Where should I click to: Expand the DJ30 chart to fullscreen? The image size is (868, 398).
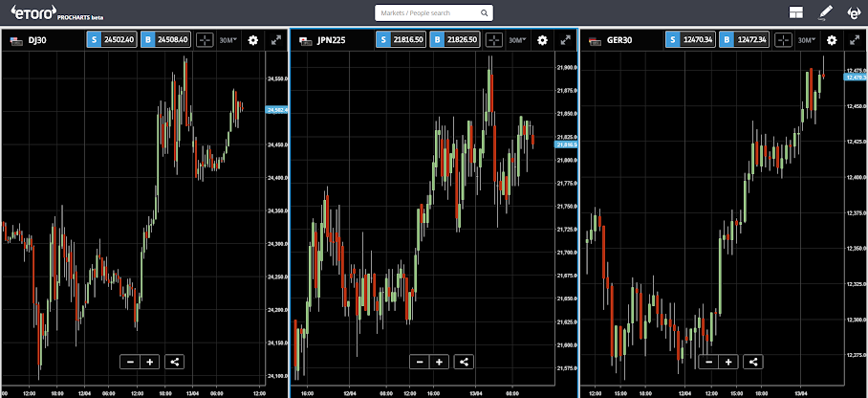[275, 40]
